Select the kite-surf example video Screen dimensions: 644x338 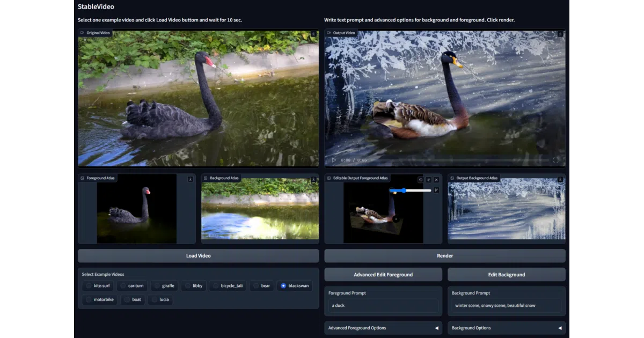(x=97, y=286)
